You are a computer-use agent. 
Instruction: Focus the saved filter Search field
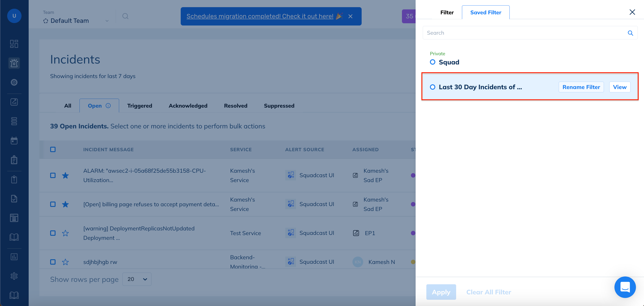(530, 33)
